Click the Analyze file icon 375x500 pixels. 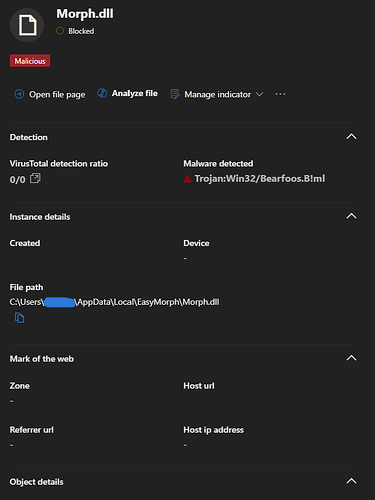102,93
